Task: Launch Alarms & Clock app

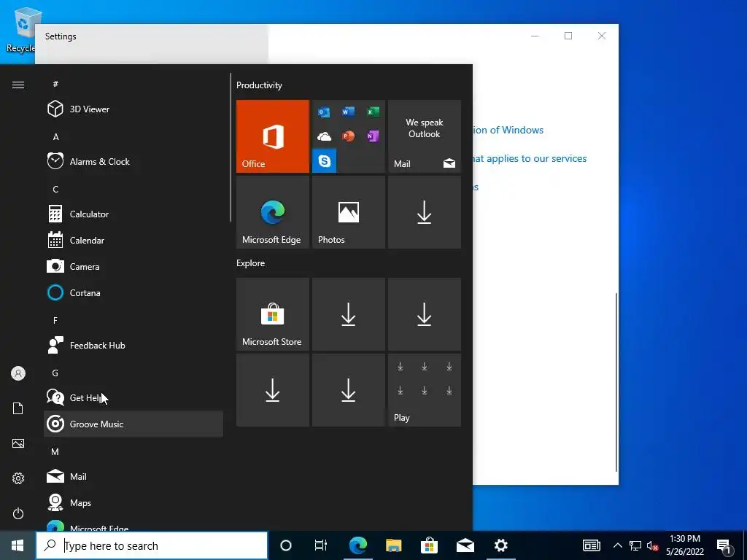Action: [x=133, y=161]
